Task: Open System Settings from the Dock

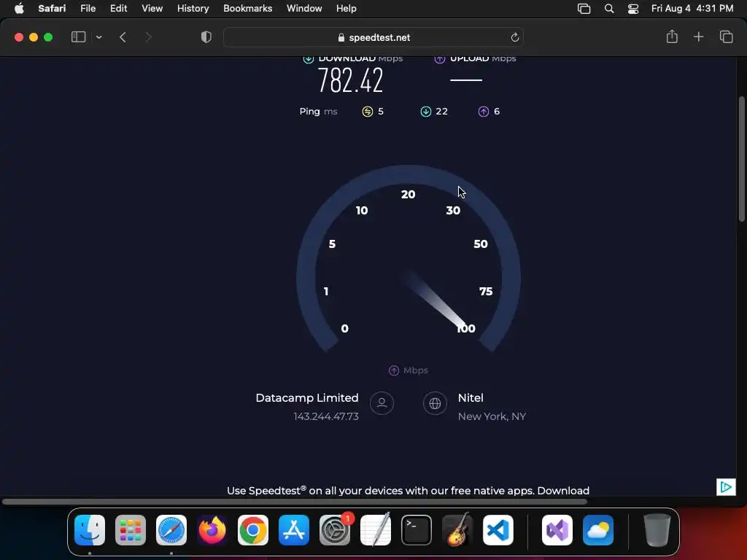Action: point(335,530)
